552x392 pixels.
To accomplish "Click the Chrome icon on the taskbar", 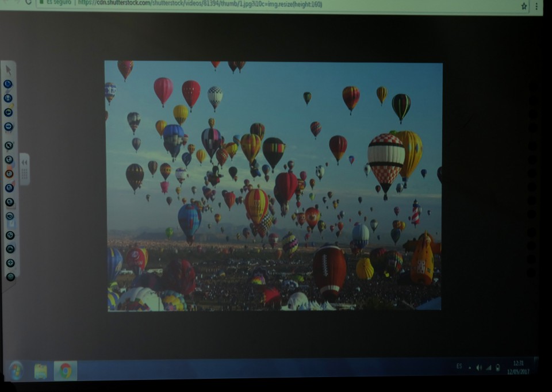I will [66, 371].
